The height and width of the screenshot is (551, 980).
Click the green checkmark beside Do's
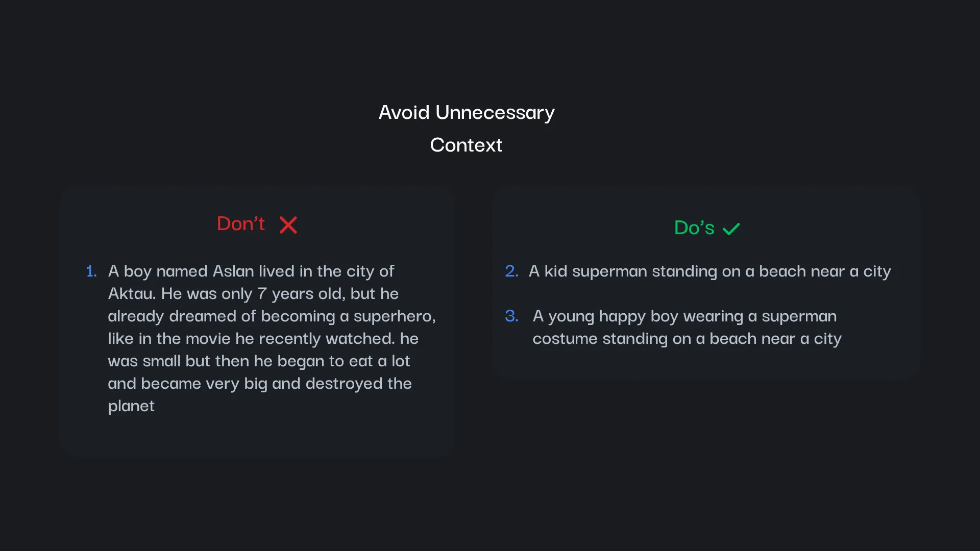click(x=731, y=229)
